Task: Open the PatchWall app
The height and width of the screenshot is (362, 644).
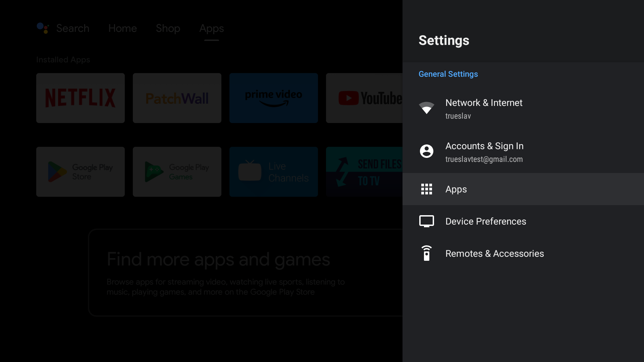Action: (177, 98)
